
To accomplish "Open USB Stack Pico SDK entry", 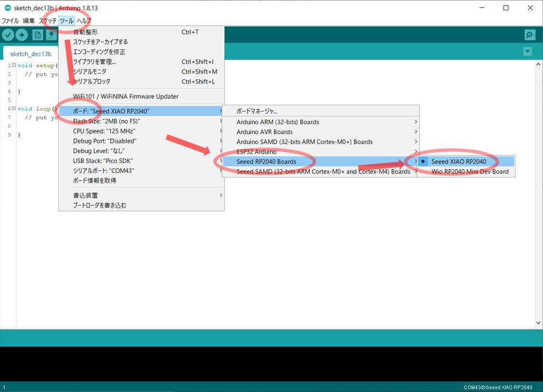I will coord(141,161).
